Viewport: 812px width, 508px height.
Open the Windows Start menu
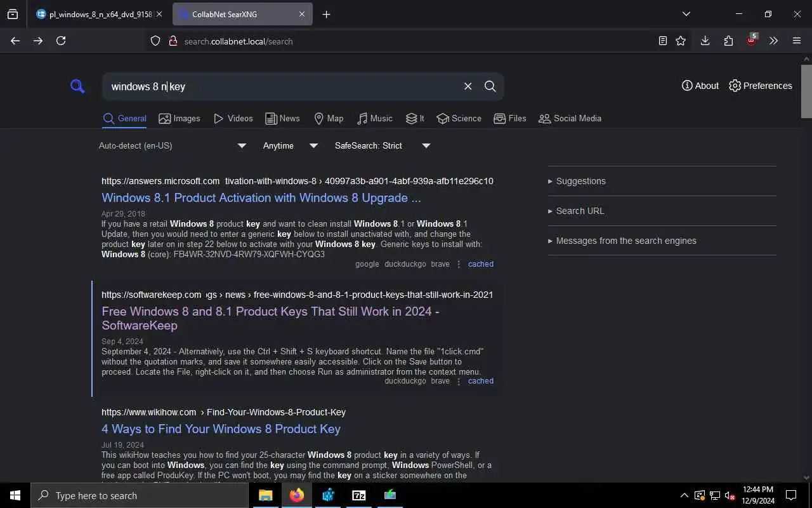pyautogui.click(x=15, y=495)
